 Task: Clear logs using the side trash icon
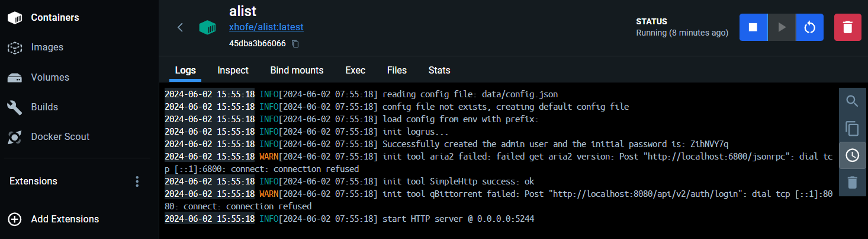click(852, 182)
